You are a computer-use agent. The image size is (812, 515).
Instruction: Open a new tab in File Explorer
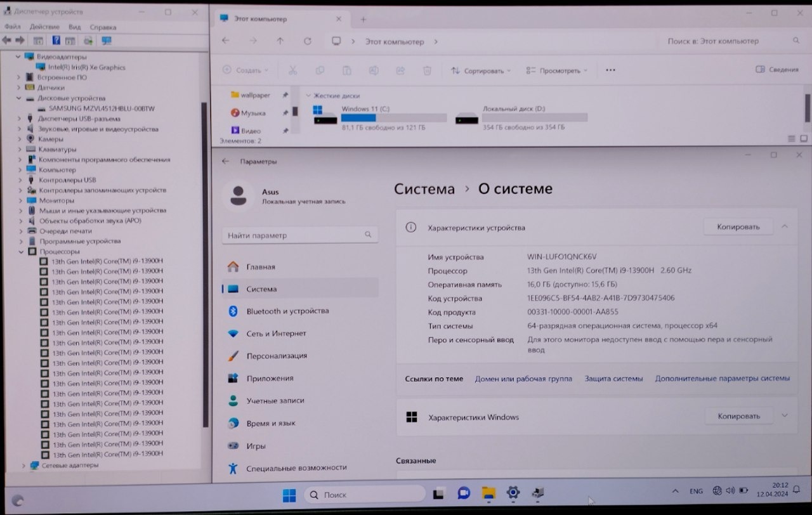click(x=363, y=19)
